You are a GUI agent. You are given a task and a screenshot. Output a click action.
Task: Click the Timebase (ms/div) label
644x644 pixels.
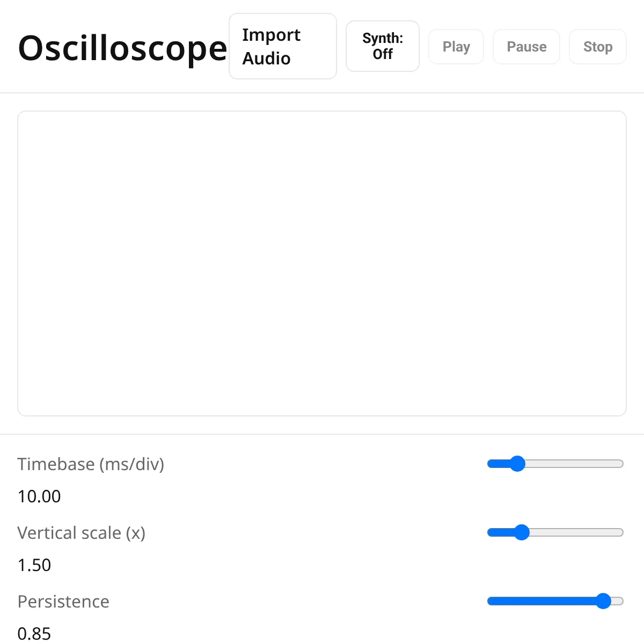click(91, 464)
